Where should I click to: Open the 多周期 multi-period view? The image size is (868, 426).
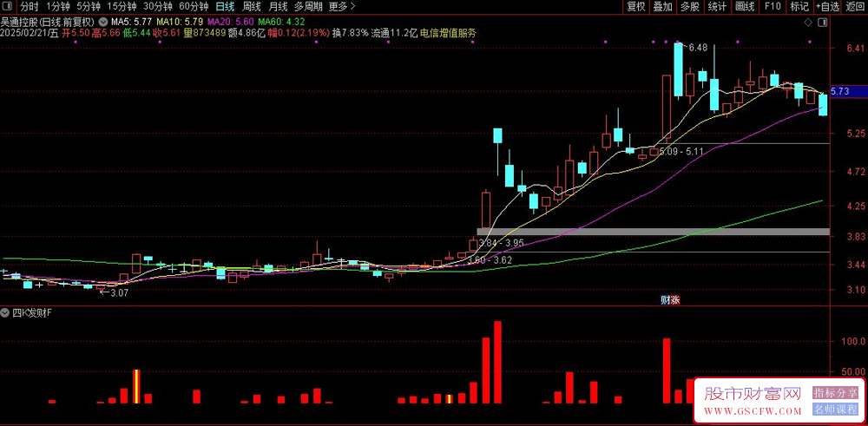click(x=308, y=7)
